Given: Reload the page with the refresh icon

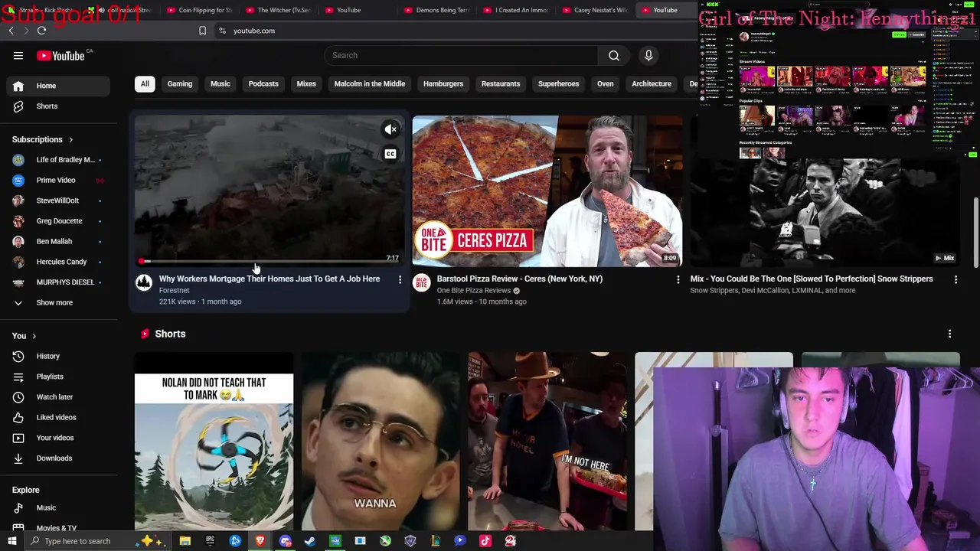Looking at the screenshot, I should (41, 31).
